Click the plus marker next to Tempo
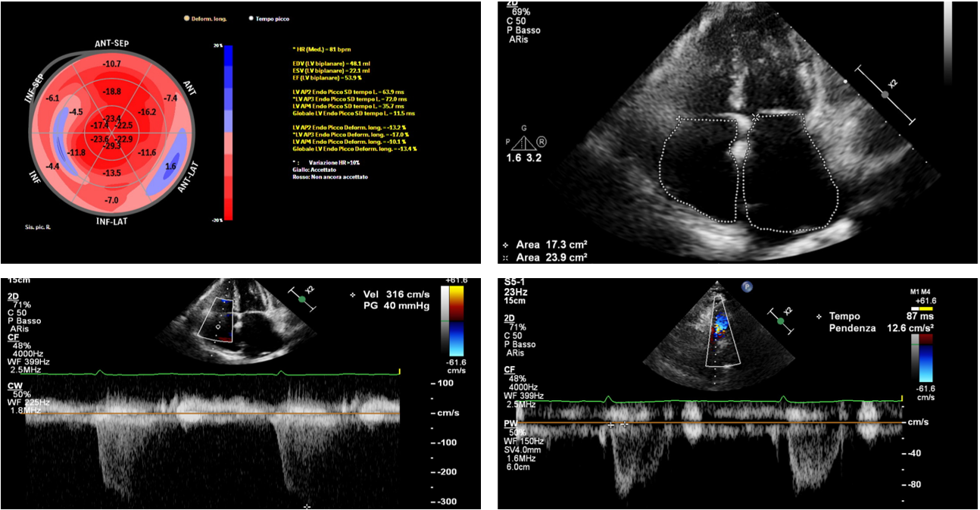980x510 pixels. (x=820, y=316)
